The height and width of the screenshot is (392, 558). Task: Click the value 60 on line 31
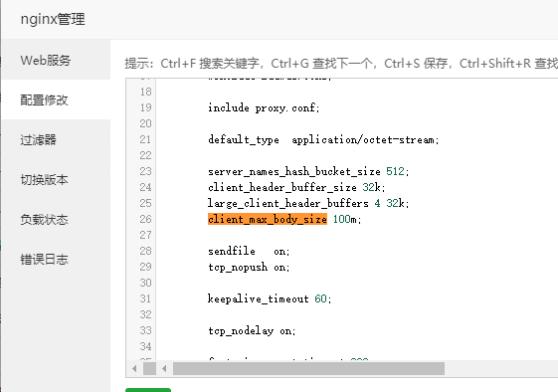[x=320, y=298]
